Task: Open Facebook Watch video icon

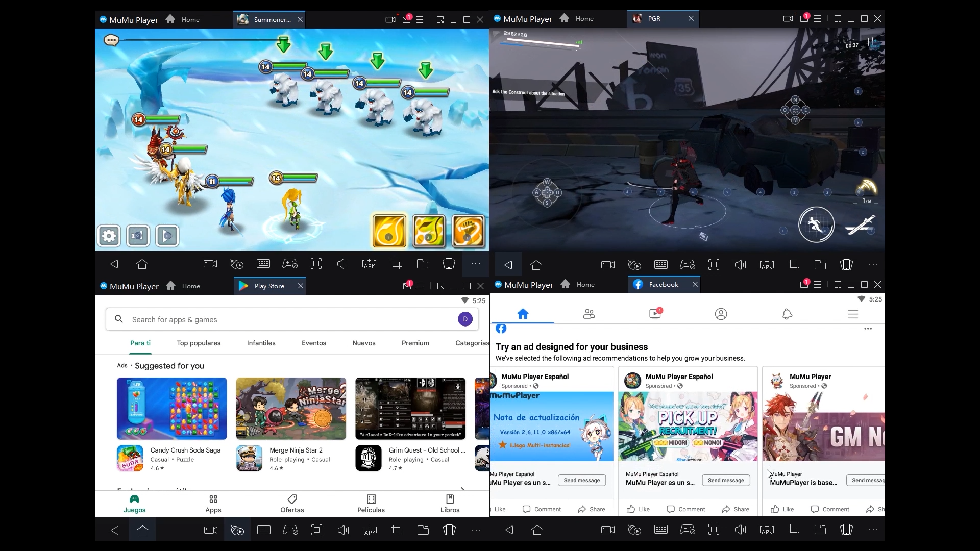Action: (x=655, y=314)
